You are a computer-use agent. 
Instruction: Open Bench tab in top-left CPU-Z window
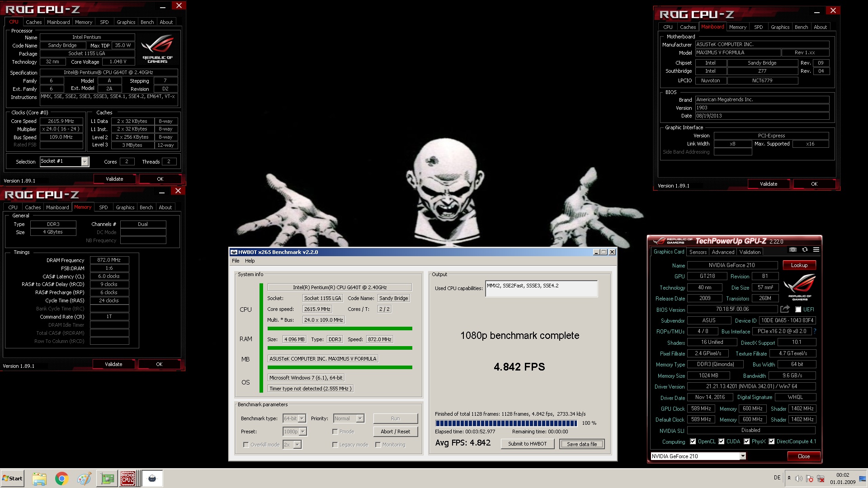147,22
